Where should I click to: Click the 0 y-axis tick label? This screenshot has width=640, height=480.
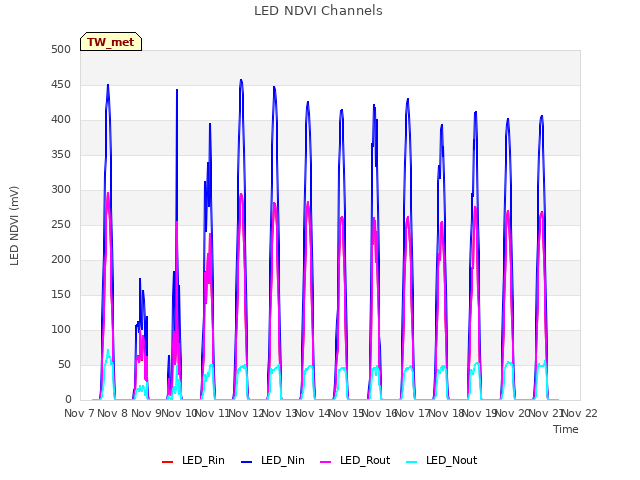pyautogui.click(x=68, y=400)
